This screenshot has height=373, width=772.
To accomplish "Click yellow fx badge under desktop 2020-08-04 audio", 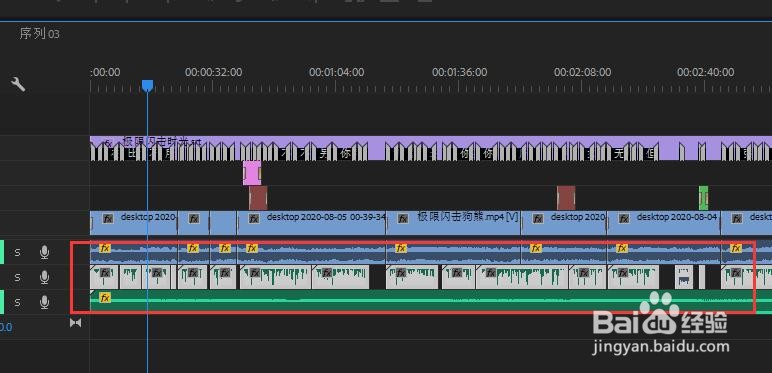I will click(x=622, y=248).
